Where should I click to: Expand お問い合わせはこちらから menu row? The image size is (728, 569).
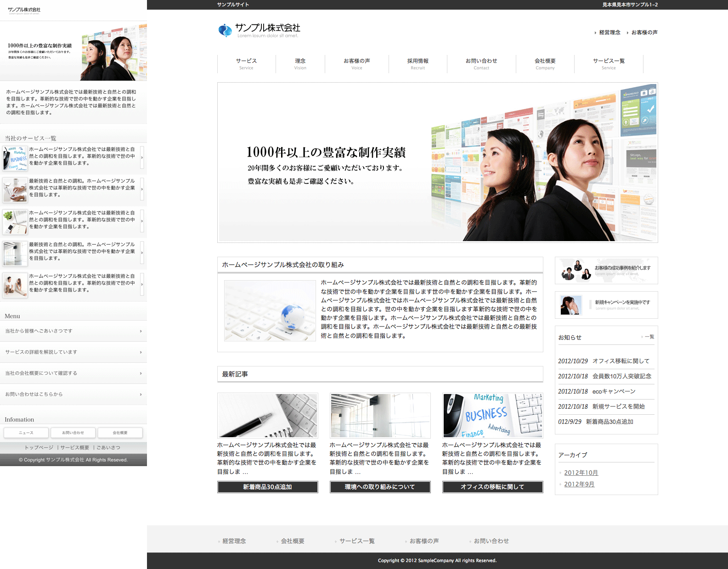coord(141,394)
